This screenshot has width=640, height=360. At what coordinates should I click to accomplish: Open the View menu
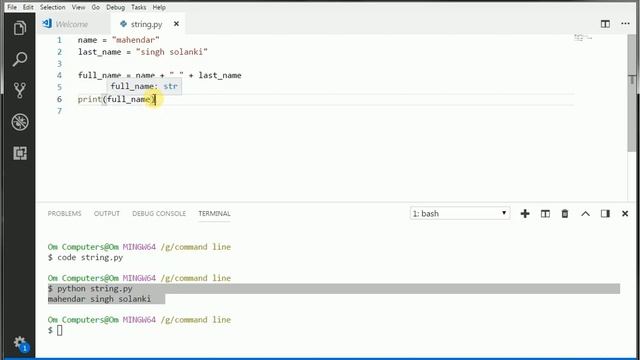coord(78,7)
